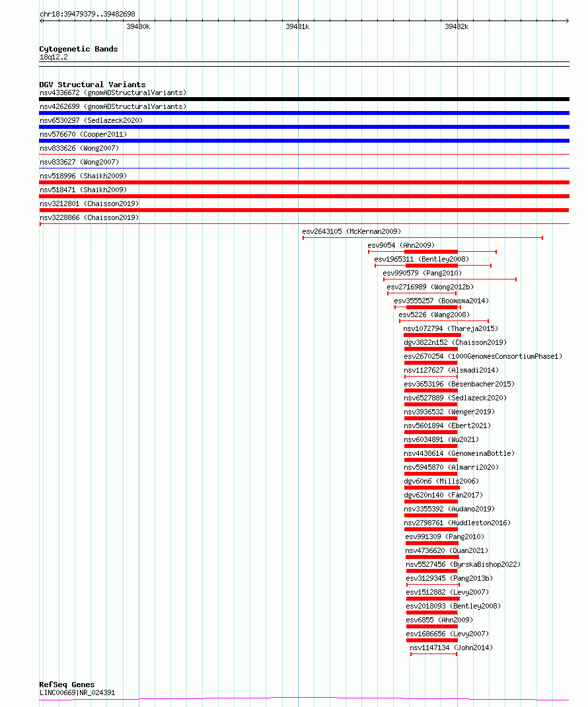Click dgv620n140 (Fan2017) label
The width and height of the screenshot is (588, 707).
coord(443,495)
